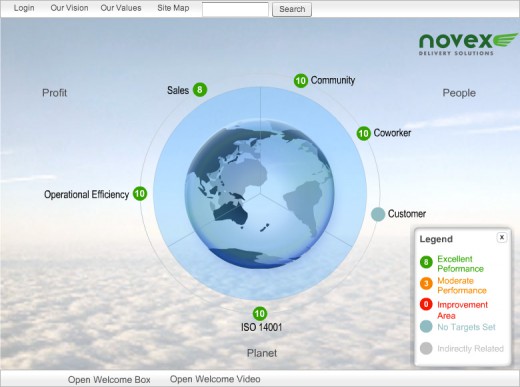520x387 pixels.
Task: Select the Profit section label
Action: [55, 93]
